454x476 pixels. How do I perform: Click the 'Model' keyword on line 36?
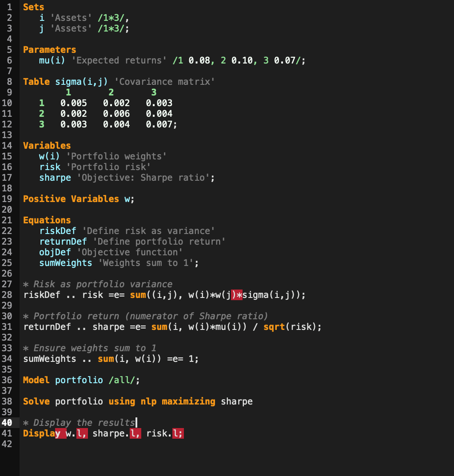(x=36, y=380)
